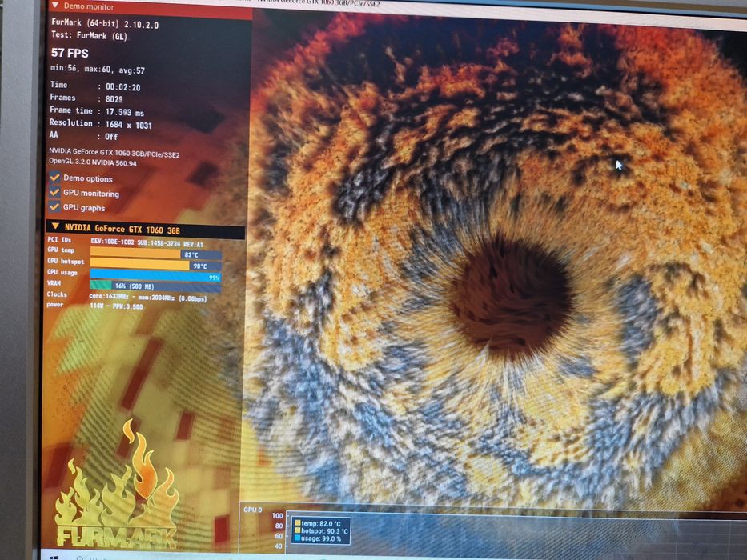The width and height of the screenshot is (747, 560).
Task: Click the OpenGL 3.2.0 NVIDIA 560.94 line
Action: 92,162
